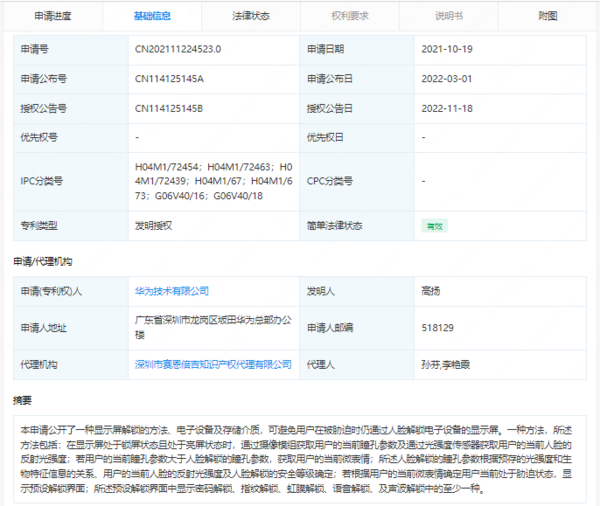Click the 申请人邮编 label
The width and height of the screenshot is (600, 506).
point(330,328)
